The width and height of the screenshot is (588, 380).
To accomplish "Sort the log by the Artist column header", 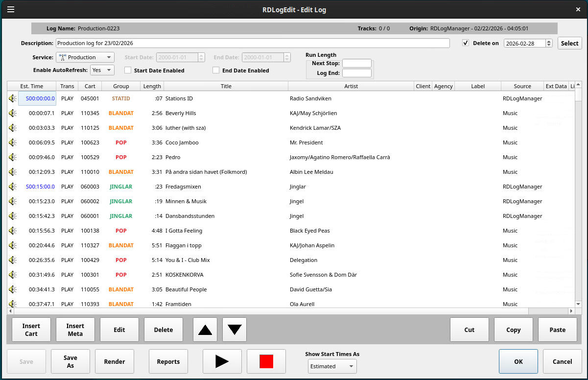I will click(351, 86).
